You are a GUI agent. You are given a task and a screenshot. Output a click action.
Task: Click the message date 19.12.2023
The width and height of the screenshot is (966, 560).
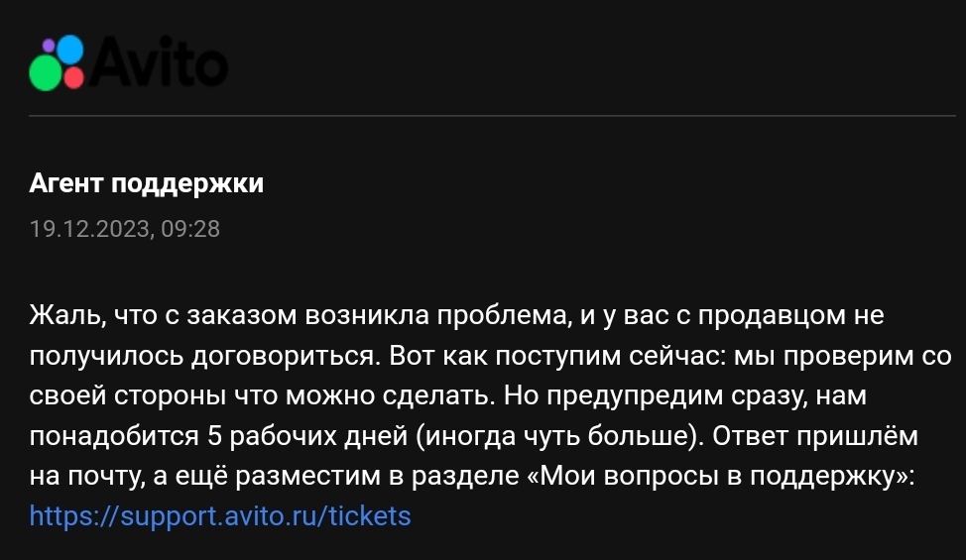point(90,229)
